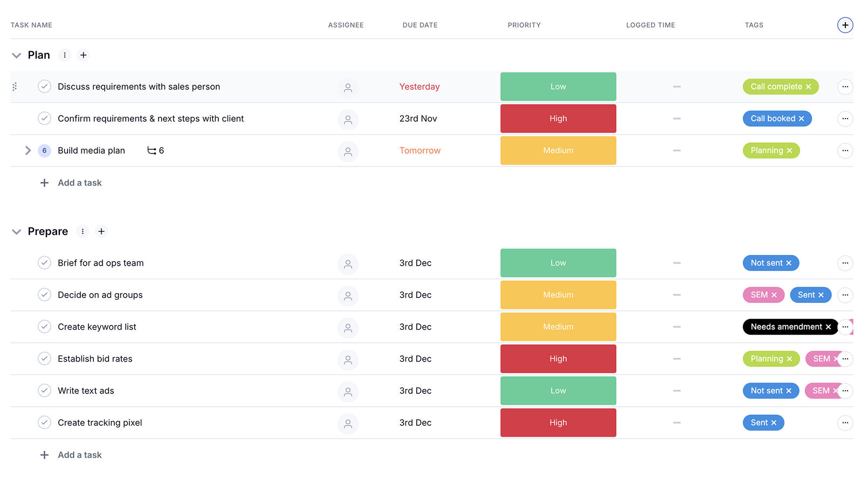Screen dimensions: 868x499
Task: Click the add column plus icon
Action: pyautogui.click(x=845, y=25)
